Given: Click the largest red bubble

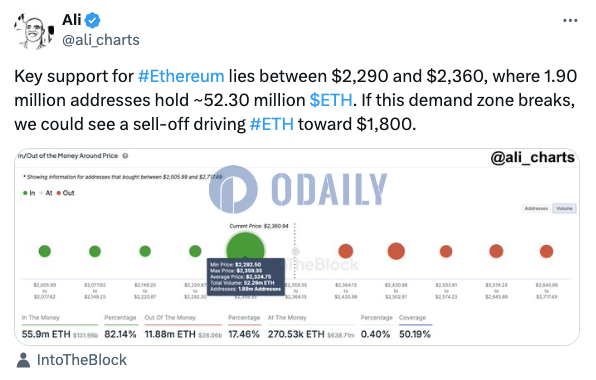Looking at the screenshot, I should tap(396, 251).
